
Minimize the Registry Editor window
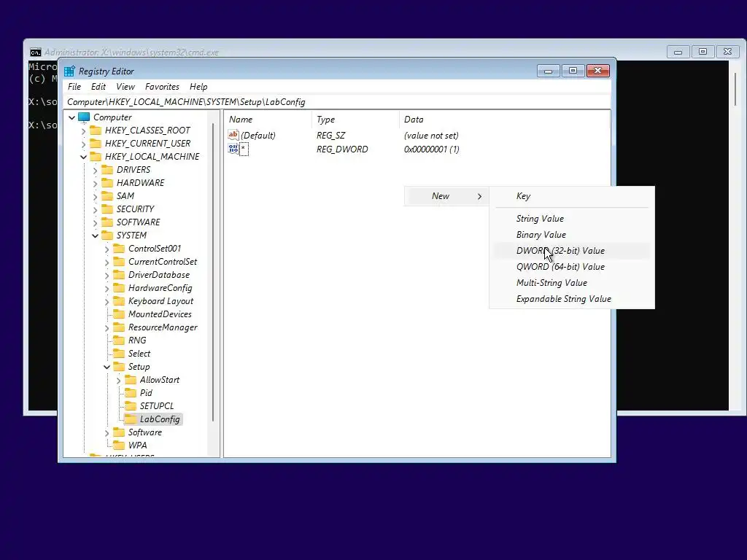[x=549, y=71]
